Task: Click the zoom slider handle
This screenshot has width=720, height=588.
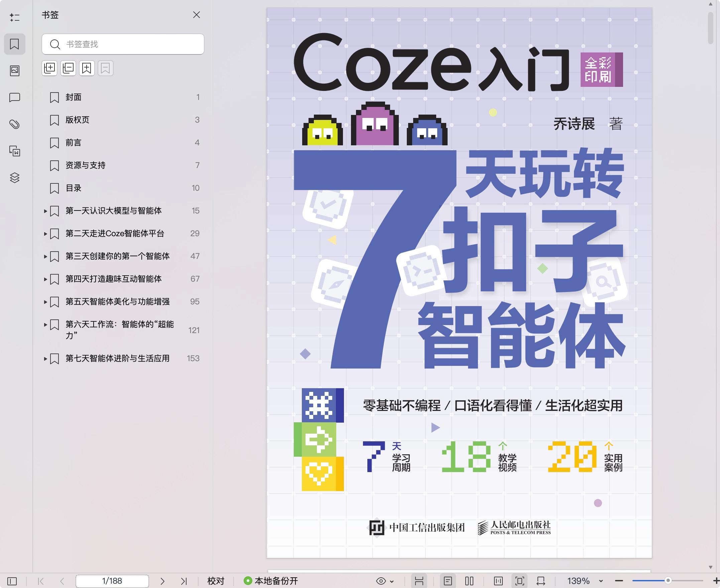Action: [668, 581]
